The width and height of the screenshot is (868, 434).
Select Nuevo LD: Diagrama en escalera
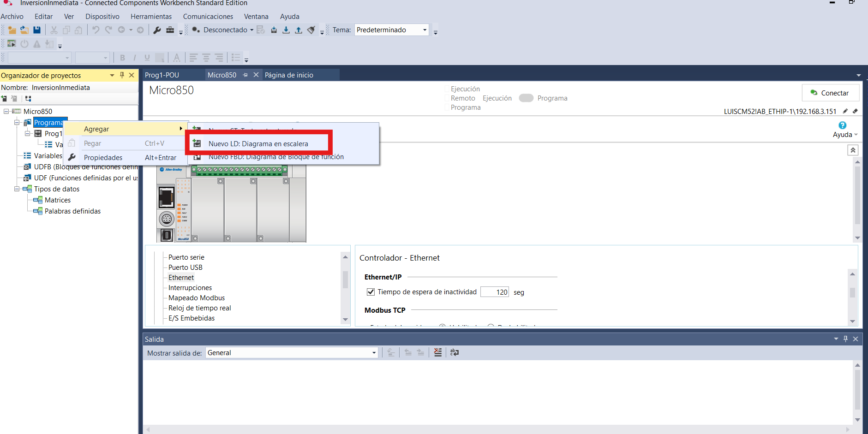point(258,143)
